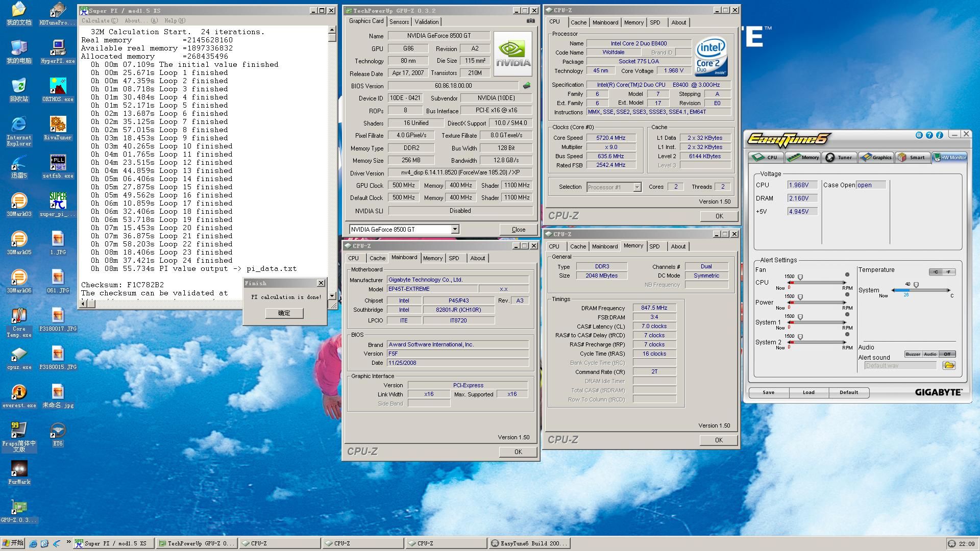The width and height of the screenshot is (980, 551).
Task: Open Help menu in Super PI
Action: (x=175, y=21)
